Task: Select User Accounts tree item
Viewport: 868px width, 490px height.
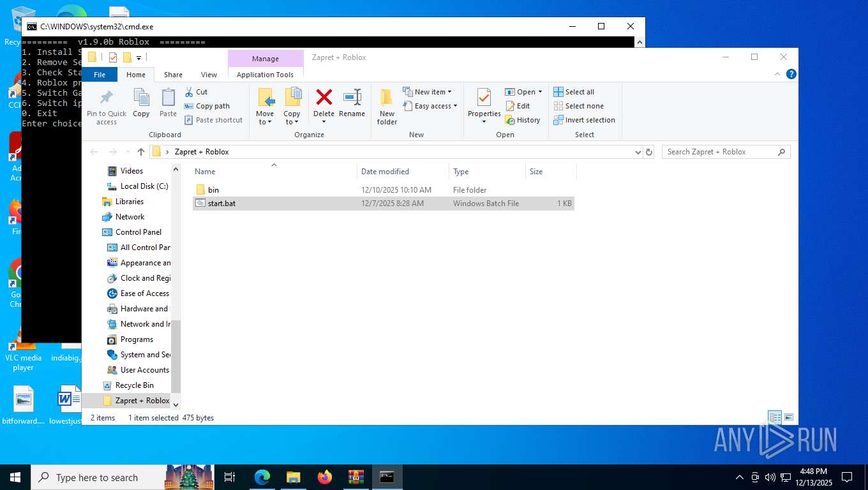Action: click(145, 370)
